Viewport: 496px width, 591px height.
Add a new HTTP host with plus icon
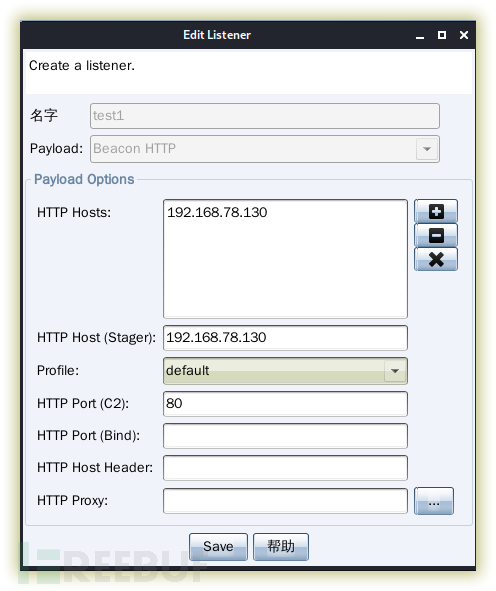coord(436,211)
